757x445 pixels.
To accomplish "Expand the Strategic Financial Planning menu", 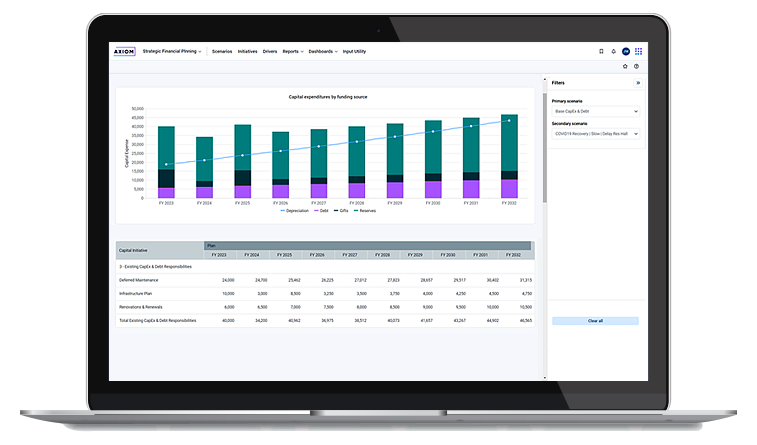I will click(171, 50).
